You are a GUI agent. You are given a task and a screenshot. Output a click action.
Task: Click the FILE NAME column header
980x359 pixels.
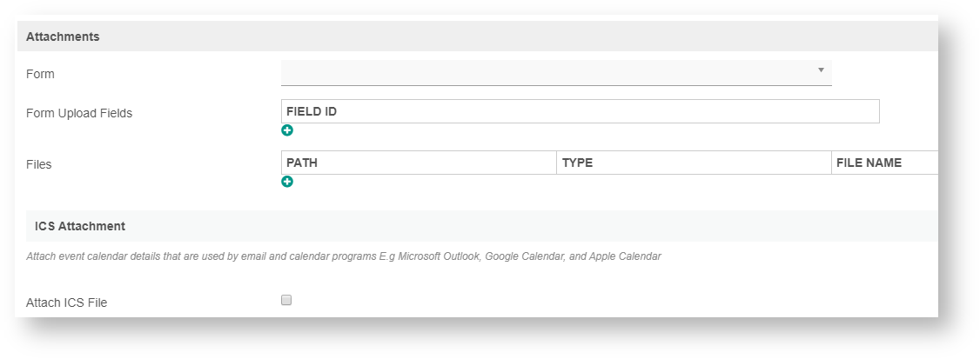(869, 163)
